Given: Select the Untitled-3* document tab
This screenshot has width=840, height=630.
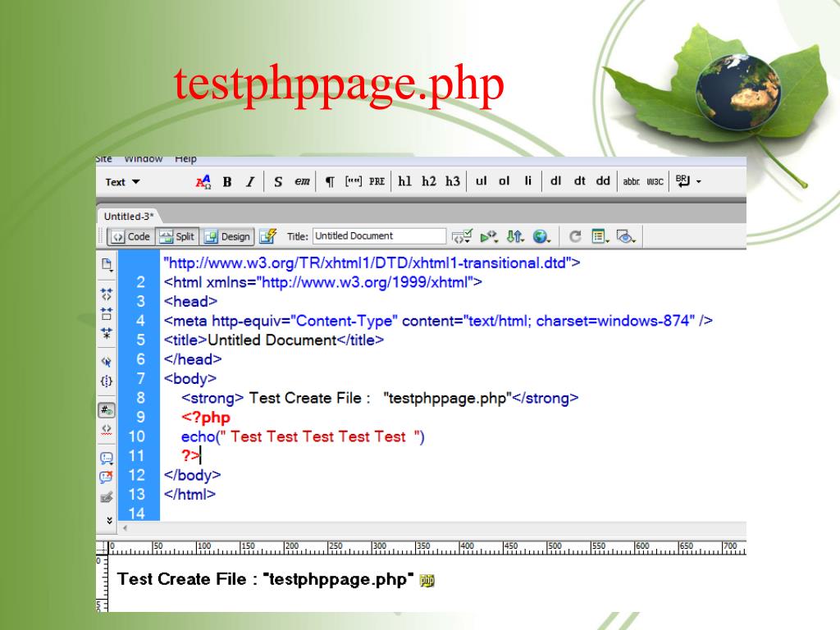Looking at the screenshot, I should tap(129, 217).
